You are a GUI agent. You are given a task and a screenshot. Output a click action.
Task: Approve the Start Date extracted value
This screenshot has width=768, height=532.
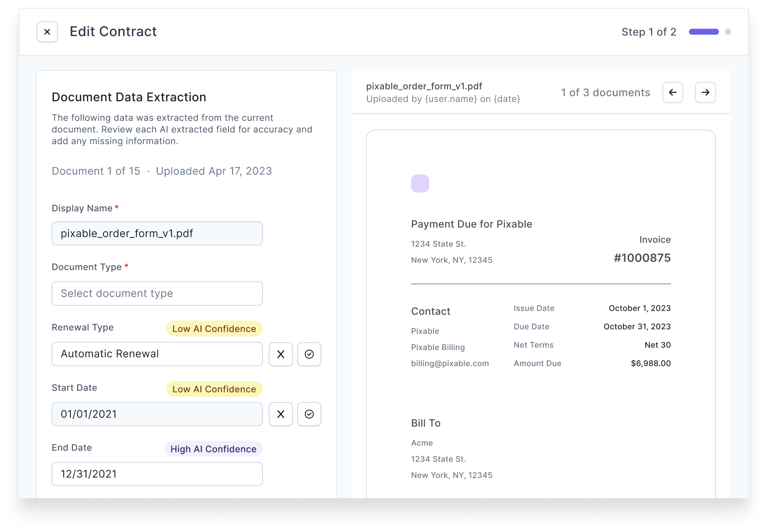pyautogui.click(x=309, y=414)
